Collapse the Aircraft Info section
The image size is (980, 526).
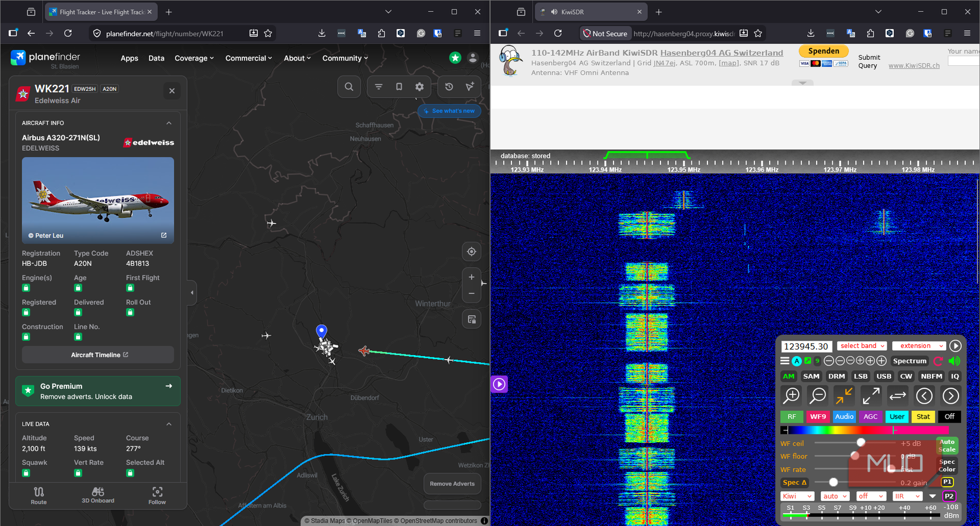(x=169, y=123)
